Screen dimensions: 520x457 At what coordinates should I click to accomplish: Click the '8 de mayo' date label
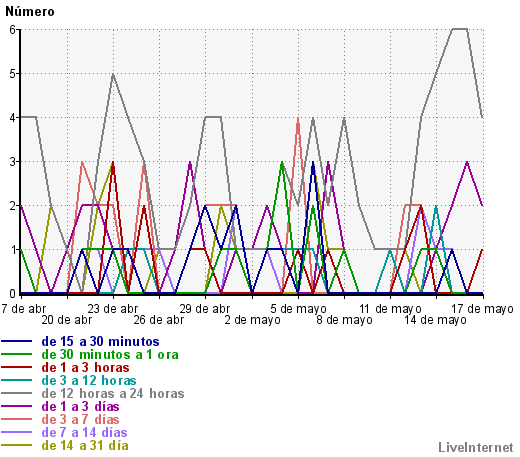coord(344,320)
